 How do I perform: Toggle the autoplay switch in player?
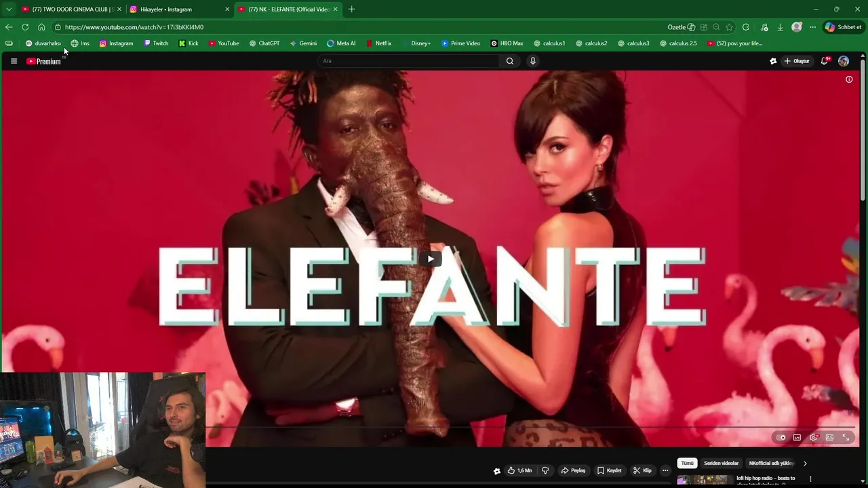pos(781,438)
